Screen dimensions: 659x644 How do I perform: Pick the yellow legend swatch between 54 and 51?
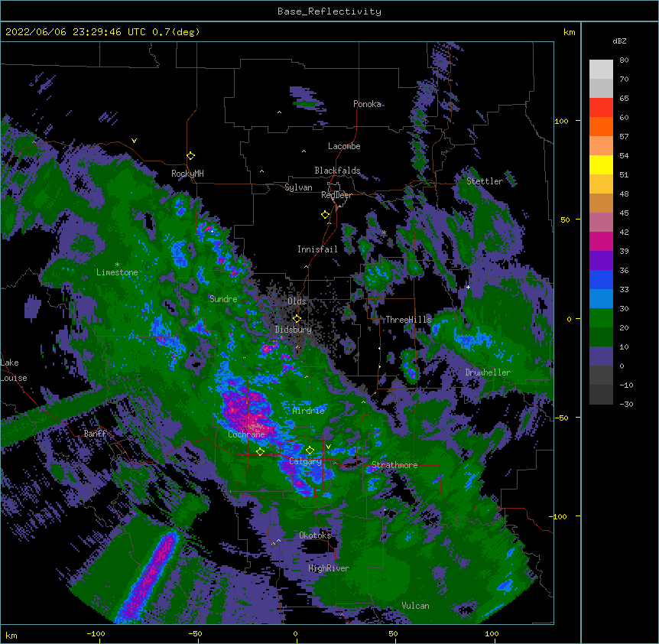click(601, 164)
